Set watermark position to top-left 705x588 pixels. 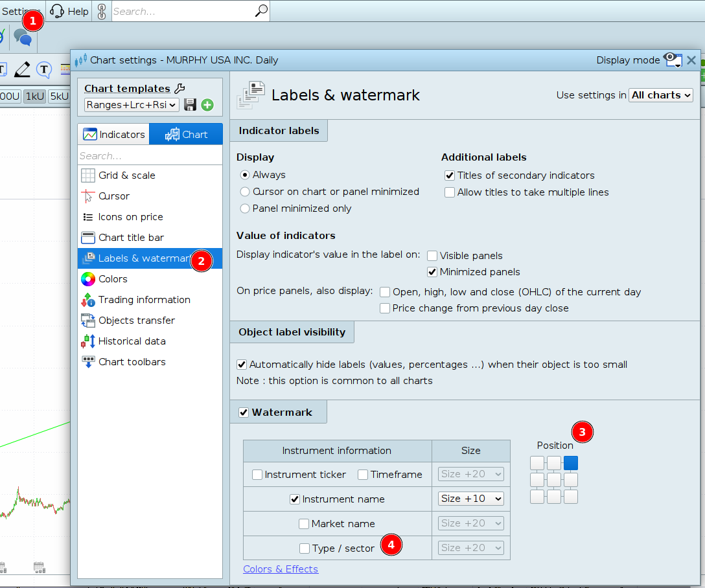(x=537, y=463)
